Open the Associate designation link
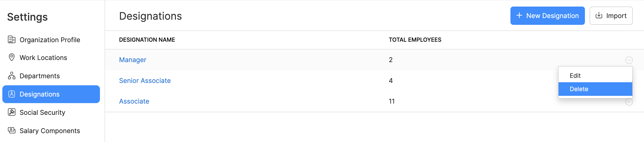Viewport: 644px width, 142px height. point(134,101)
